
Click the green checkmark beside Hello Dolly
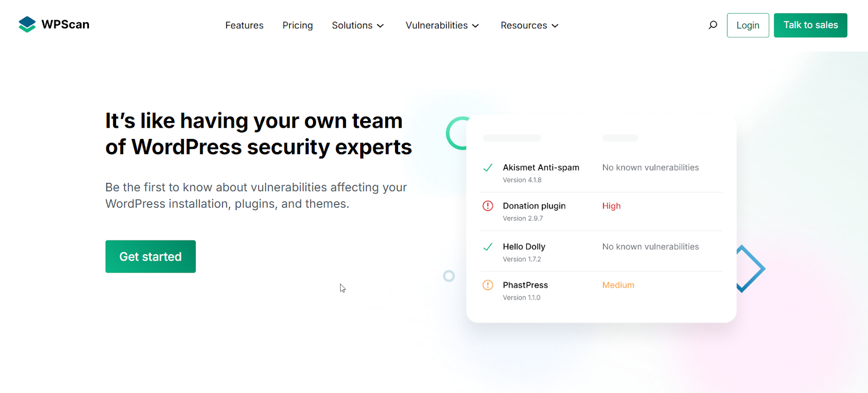click(488, 247)
